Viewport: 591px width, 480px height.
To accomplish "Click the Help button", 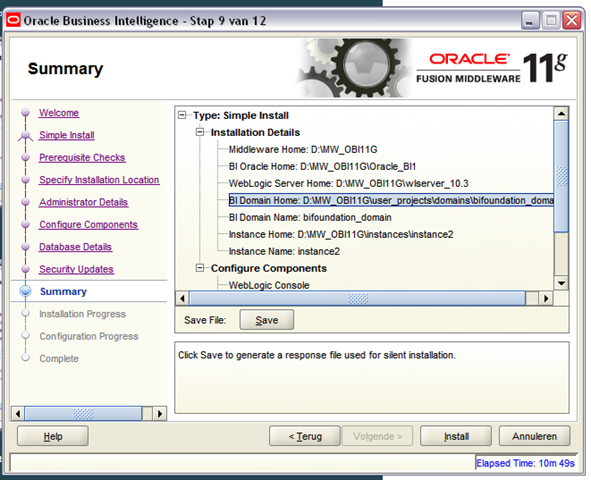I will coord(53,436).
